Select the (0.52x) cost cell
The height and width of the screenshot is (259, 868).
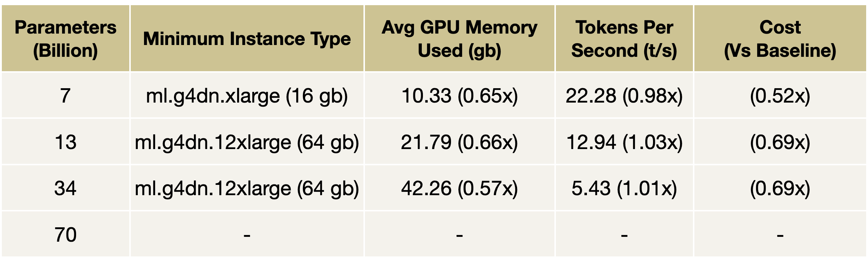780,96
